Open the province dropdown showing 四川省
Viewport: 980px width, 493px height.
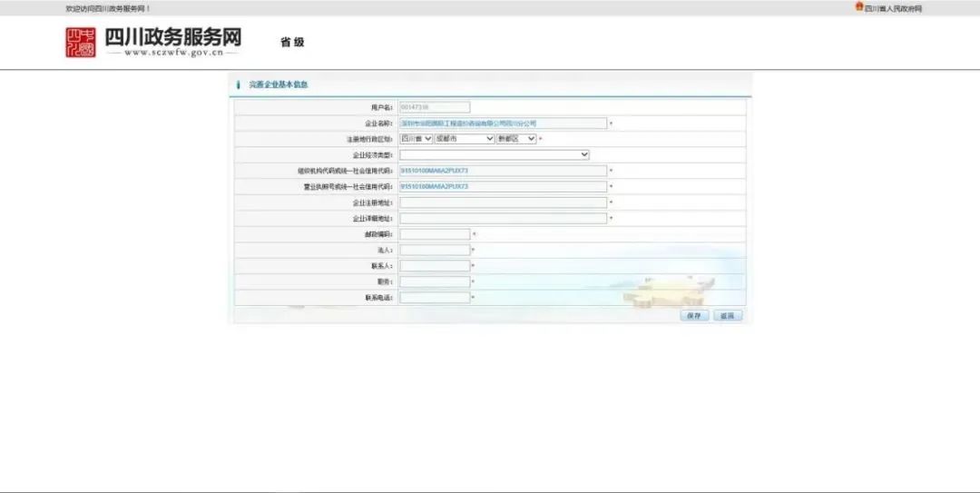[416, 139]
